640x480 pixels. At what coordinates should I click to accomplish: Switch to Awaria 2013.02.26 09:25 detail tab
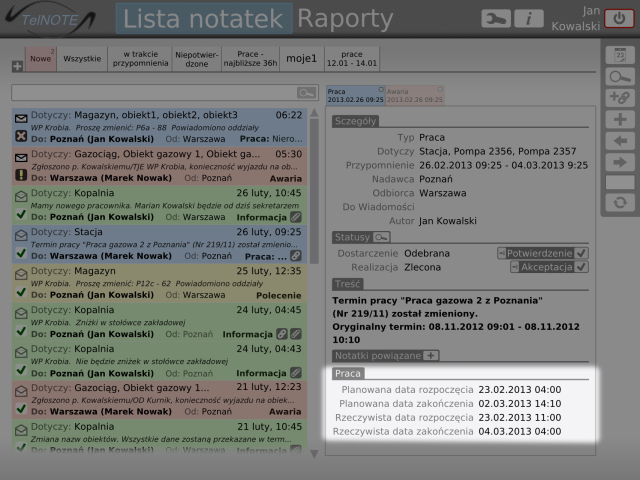(415, 96)
